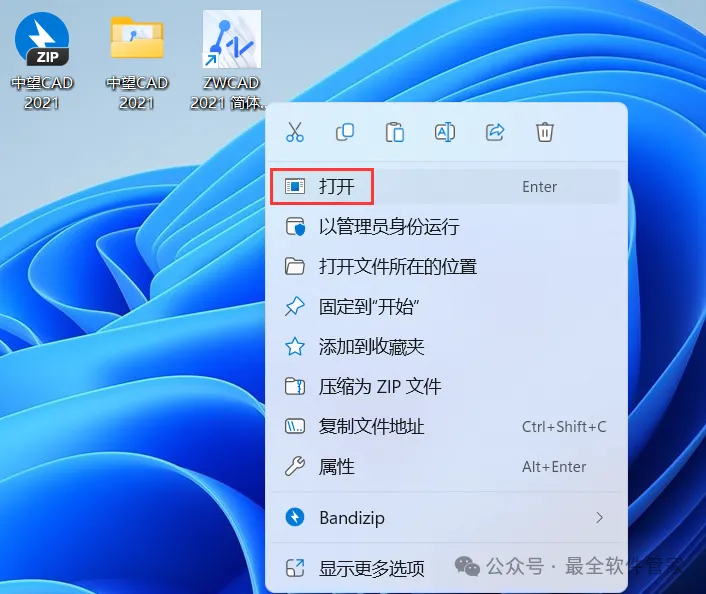Click the Share icon
This screenshot has width=706, height=594.
495,132
